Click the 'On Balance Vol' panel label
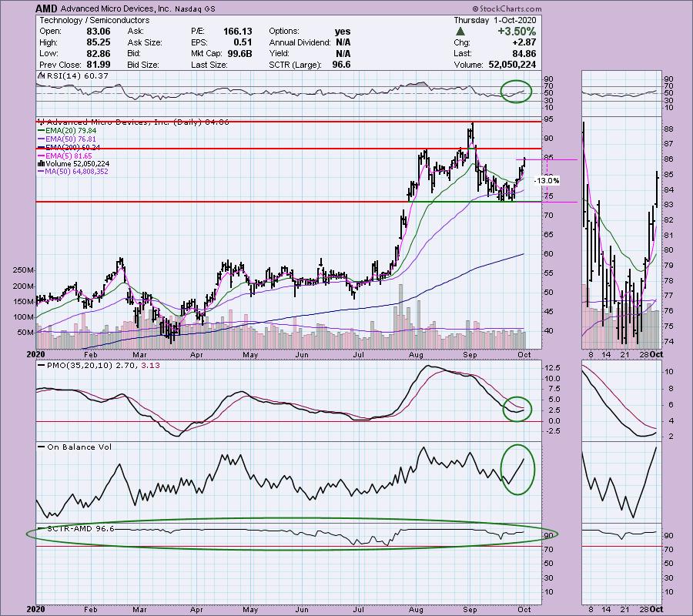Image resolution: width=693 pixels, height=616 pixels. [x=79, y=447]
